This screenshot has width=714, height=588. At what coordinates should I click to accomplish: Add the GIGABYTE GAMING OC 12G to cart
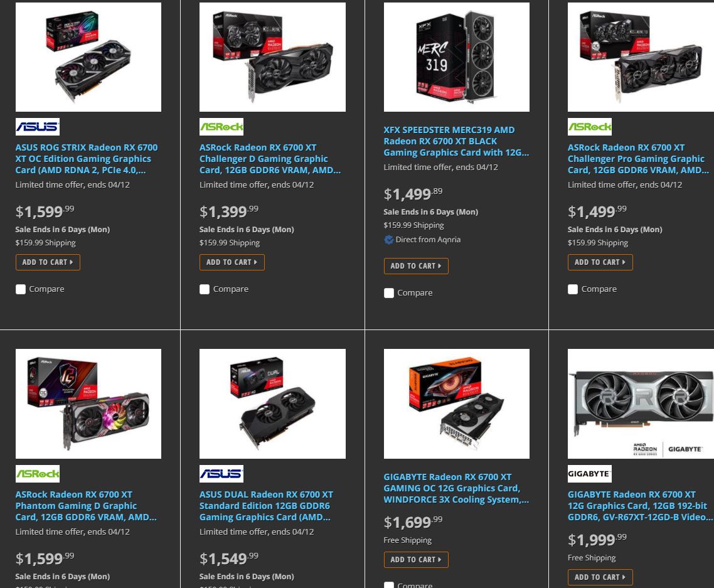416,560
